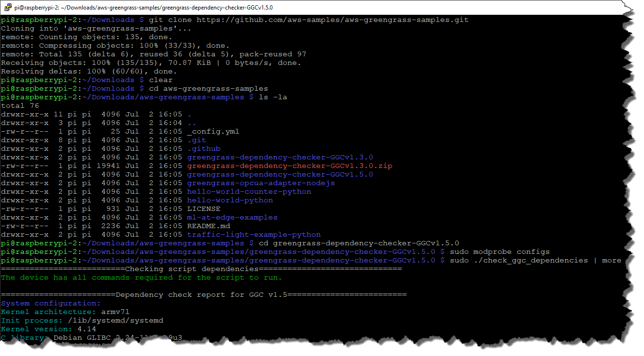Screen dimensions: 644x356
Task: Click the file size 931 of LICENSE
Action: tap(113, 209)
